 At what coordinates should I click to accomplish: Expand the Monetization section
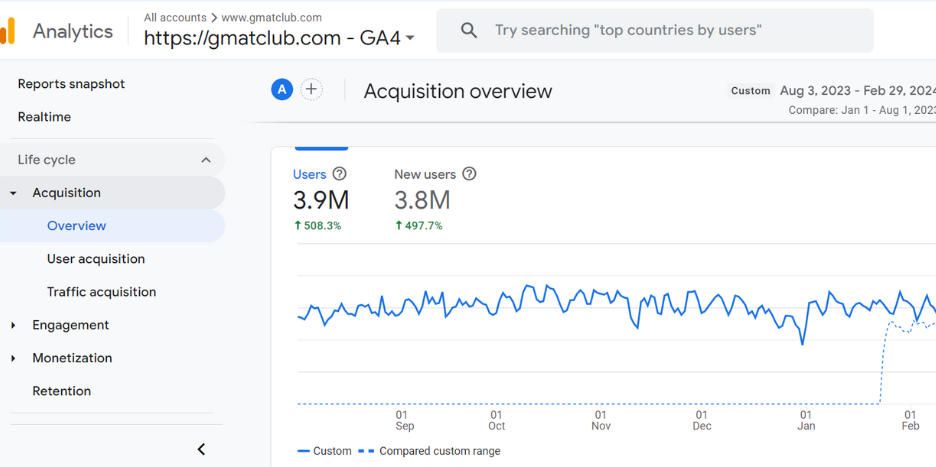[x=14, y=358]
